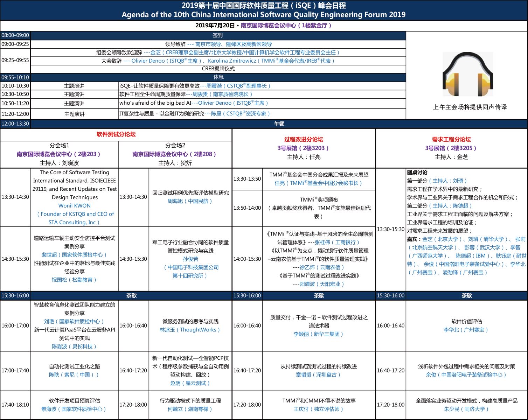Select "回归测试用例优先级评估模型研究" talk title
This screenshot has width=528, height=420.
pos(190,192)
